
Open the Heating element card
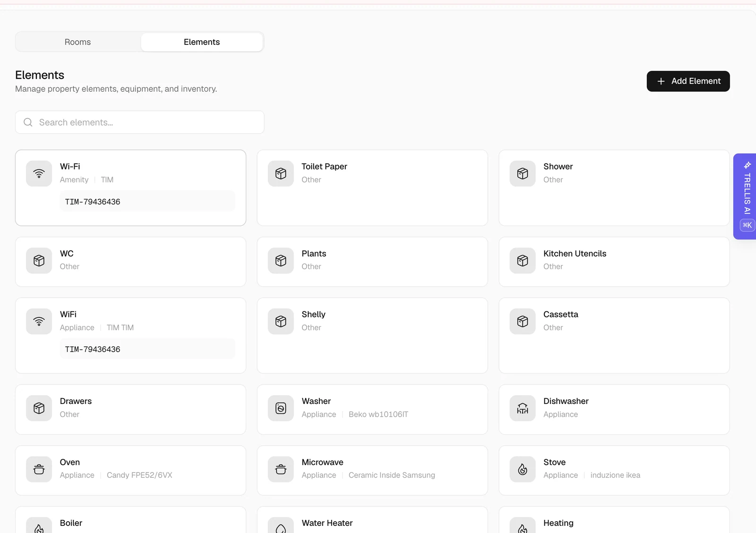[x=614, y=520]
